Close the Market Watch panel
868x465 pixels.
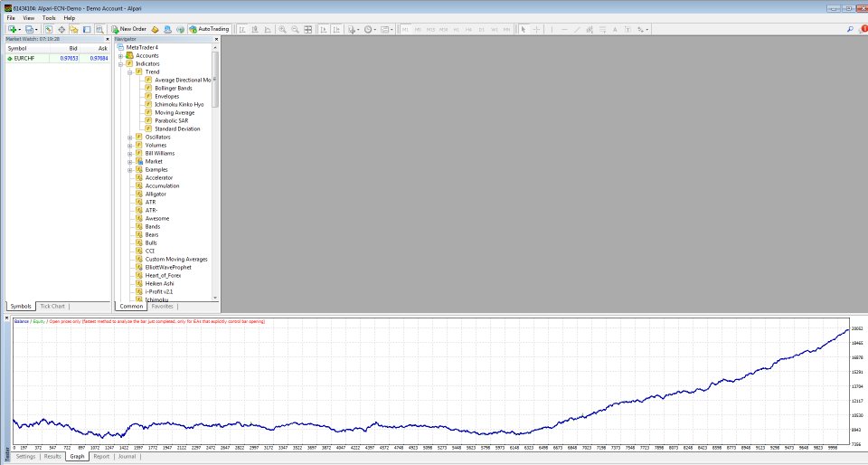coord(108,39)
